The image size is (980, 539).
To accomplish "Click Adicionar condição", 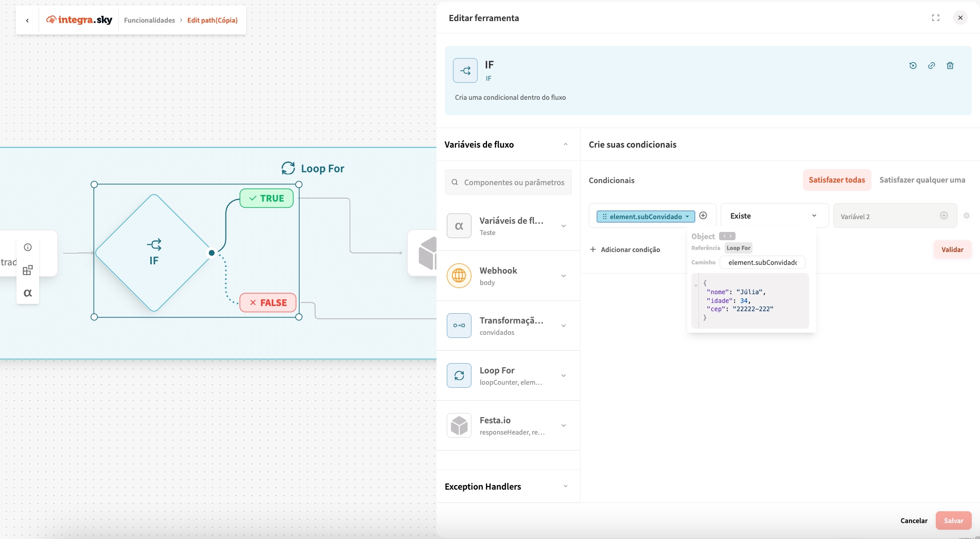I will click(x=624, y=249).
